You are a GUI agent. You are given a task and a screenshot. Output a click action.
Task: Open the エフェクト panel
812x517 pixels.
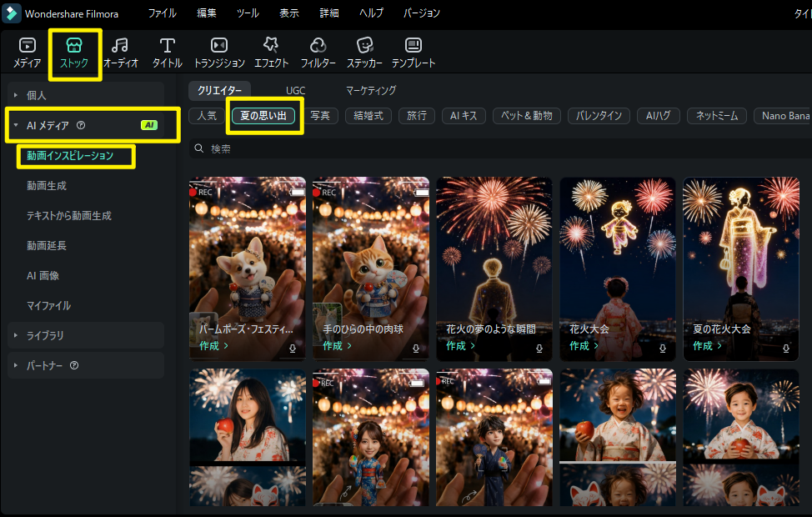point(271,53)
